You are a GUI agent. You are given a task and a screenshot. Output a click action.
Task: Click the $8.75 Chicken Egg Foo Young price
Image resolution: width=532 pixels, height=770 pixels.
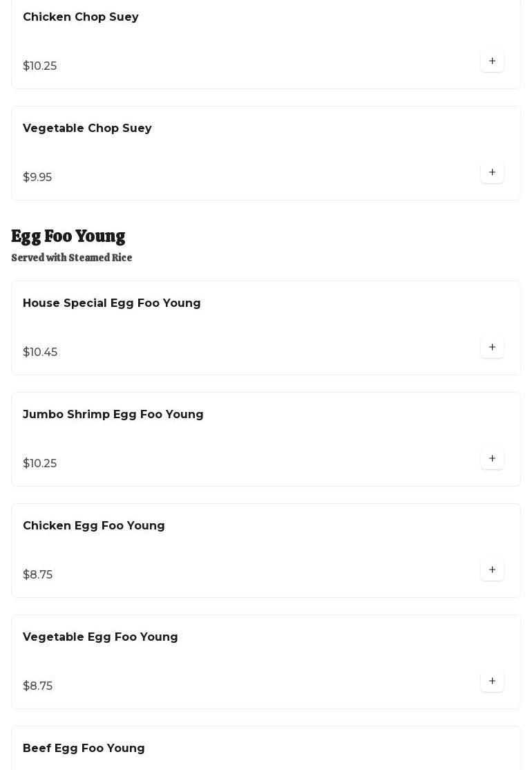(37, 574)
